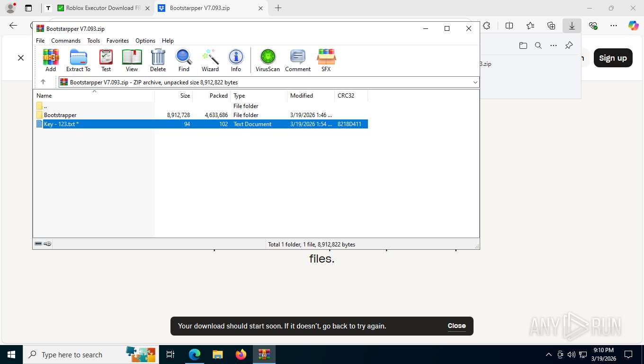Click the drive icon in WinRAR status bar
The image size is (644, 364).
[x=38, y=244]
